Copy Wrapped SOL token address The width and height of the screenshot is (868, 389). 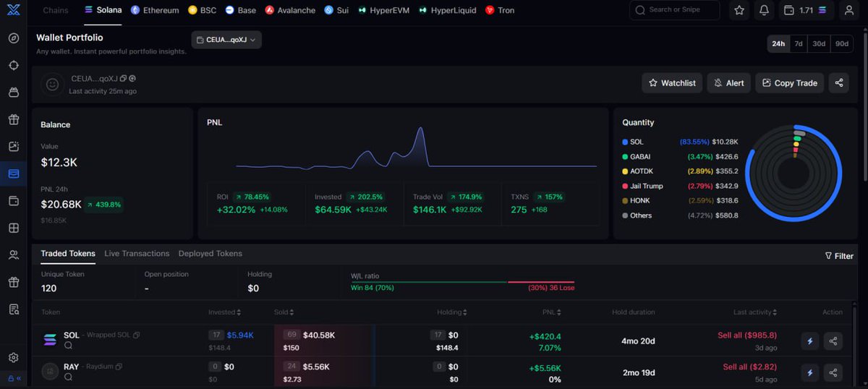pos(137,335)
